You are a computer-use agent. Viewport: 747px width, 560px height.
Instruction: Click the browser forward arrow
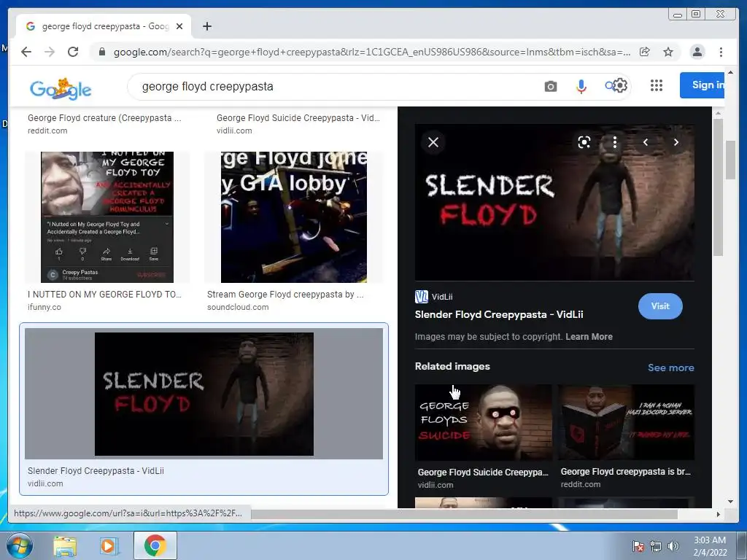click(50, 52)
